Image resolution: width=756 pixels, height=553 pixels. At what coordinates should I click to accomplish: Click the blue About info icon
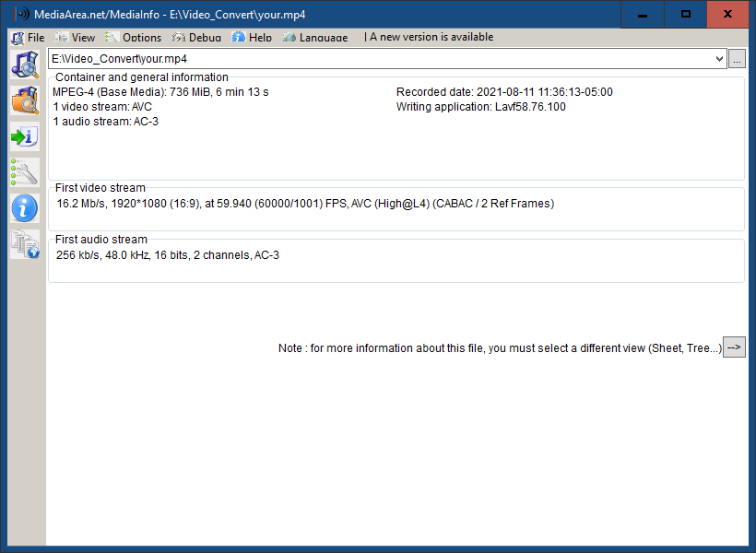pos(25,208)
